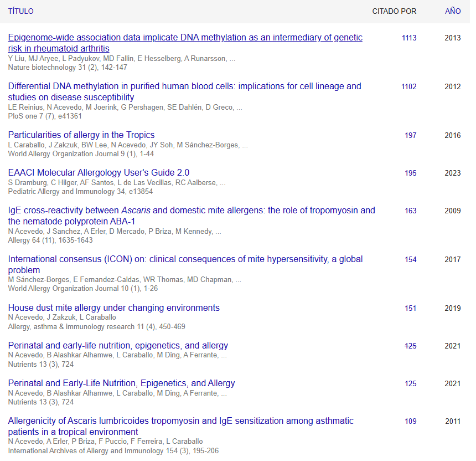Open Differential DNA methylation in blood cells paper

click(x=184, y=86)
